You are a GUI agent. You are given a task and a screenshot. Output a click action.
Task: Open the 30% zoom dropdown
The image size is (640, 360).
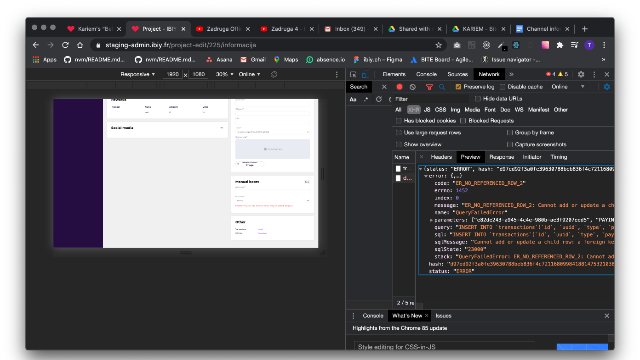224,74
